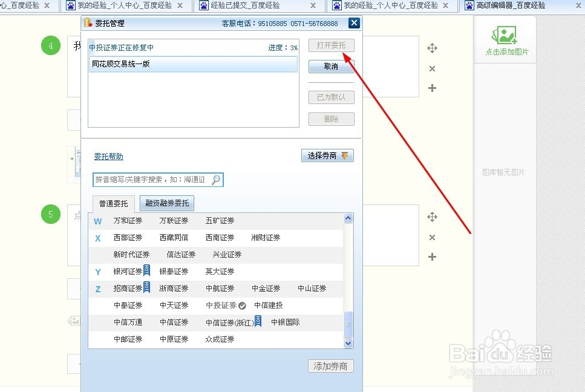This screenshot has height=392, width=585.
Task: Choose 新时代证券 broker
Action: point(131,255)
